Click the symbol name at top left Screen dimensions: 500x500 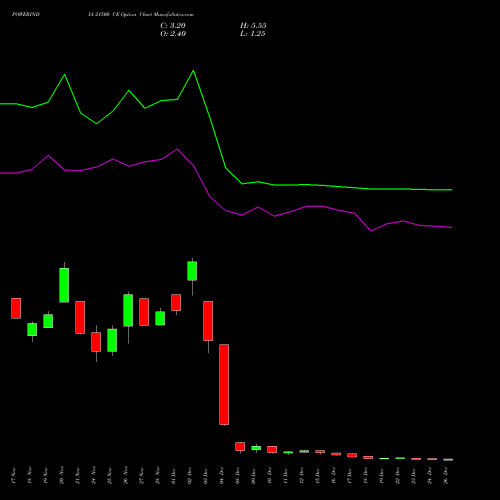tap(26, 14)
